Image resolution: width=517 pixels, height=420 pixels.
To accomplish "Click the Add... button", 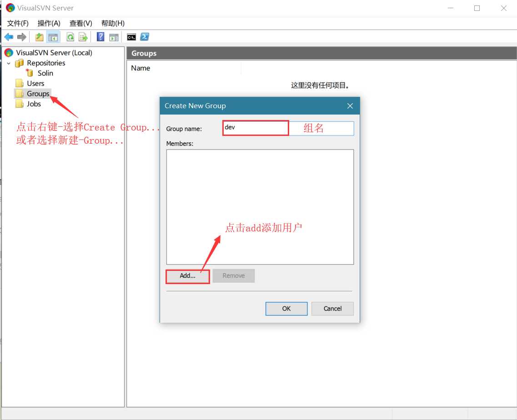I will tap(188, 276).
